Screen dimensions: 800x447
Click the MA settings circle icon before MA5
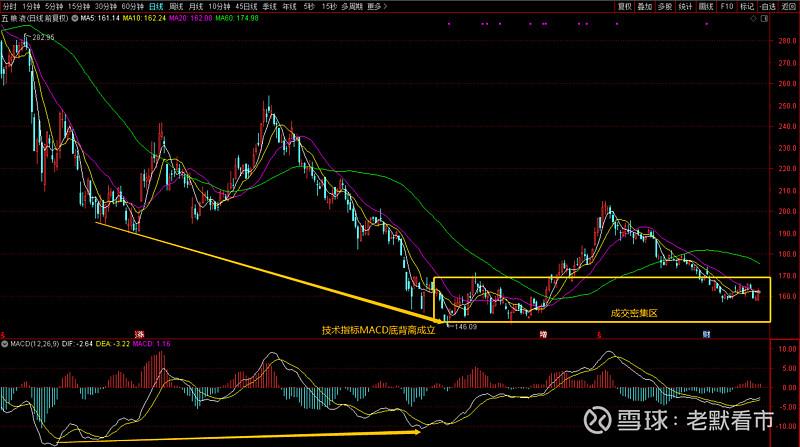(x=73, y=18)
